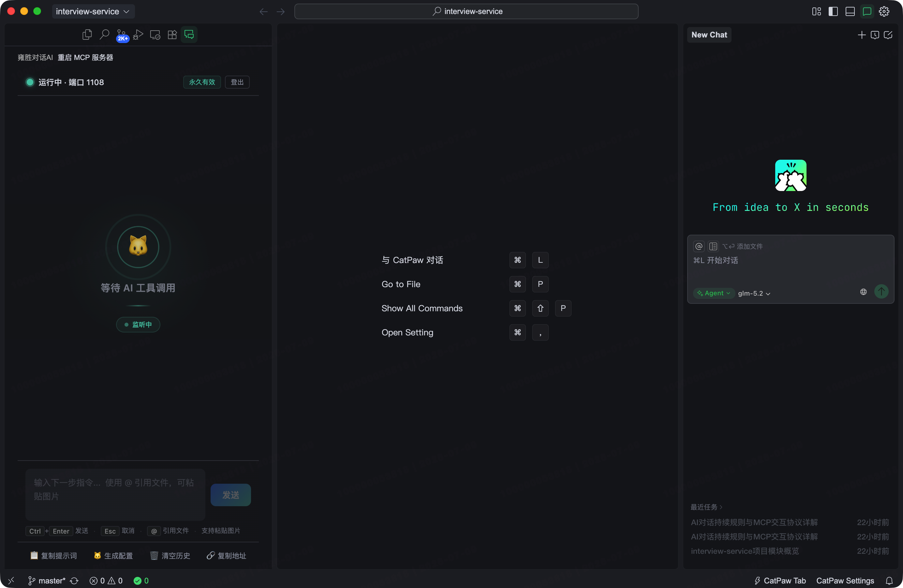Select the New Chat tab
The image size is (903, 588).
tap(709, 35)
